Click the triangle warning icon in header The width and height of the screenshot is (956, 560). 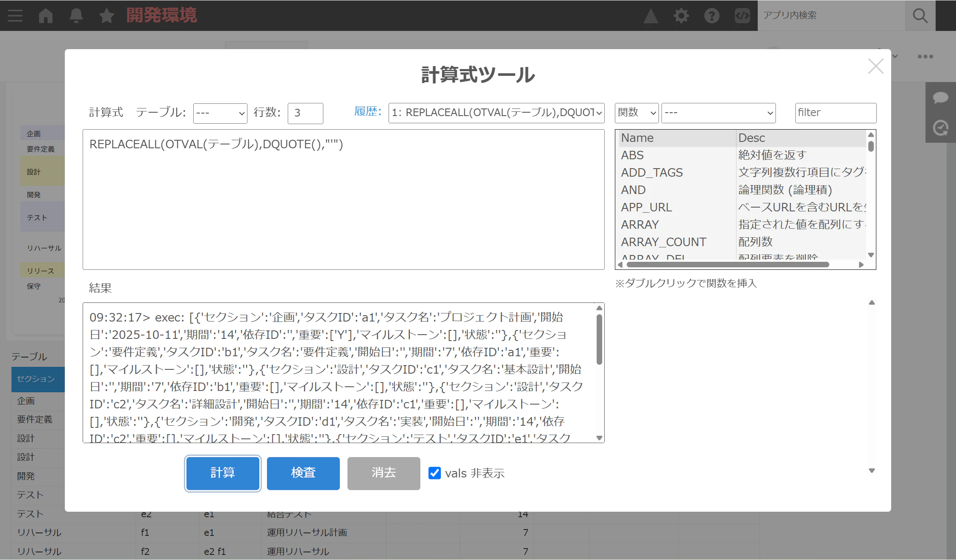coord(651,16)
